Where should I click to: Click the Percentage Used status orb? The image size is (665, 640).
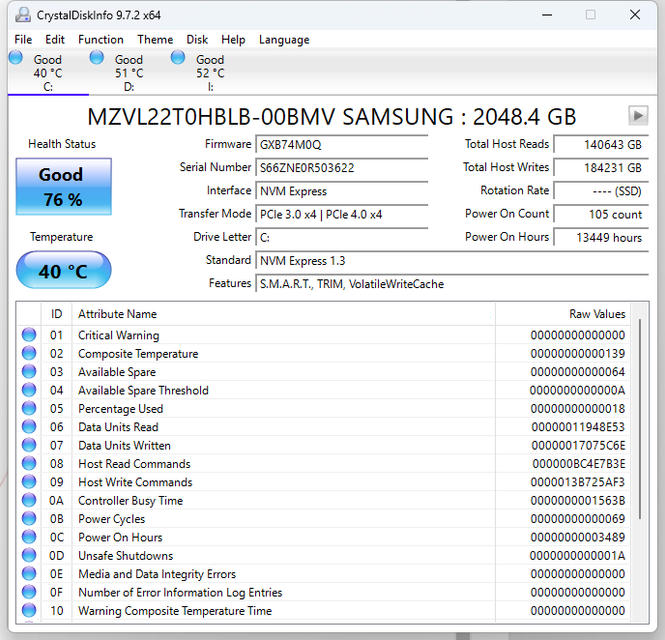pyautogui.click(x=29, y=409)
